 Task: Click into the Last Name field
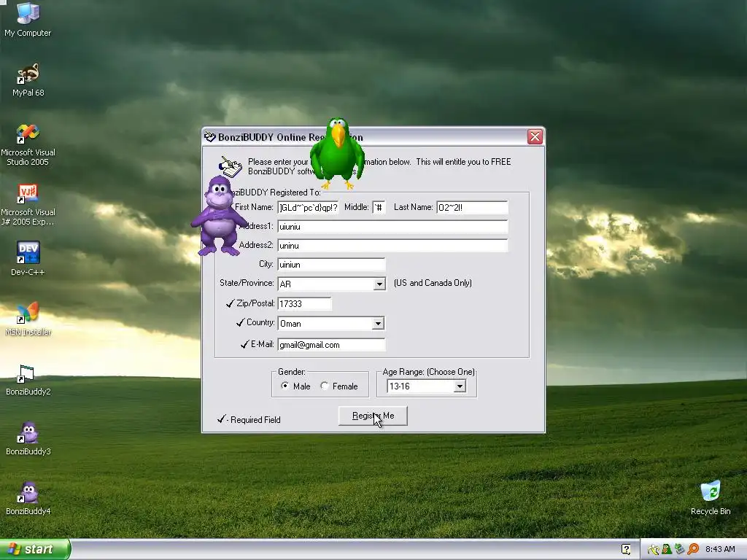pos(472,207)
